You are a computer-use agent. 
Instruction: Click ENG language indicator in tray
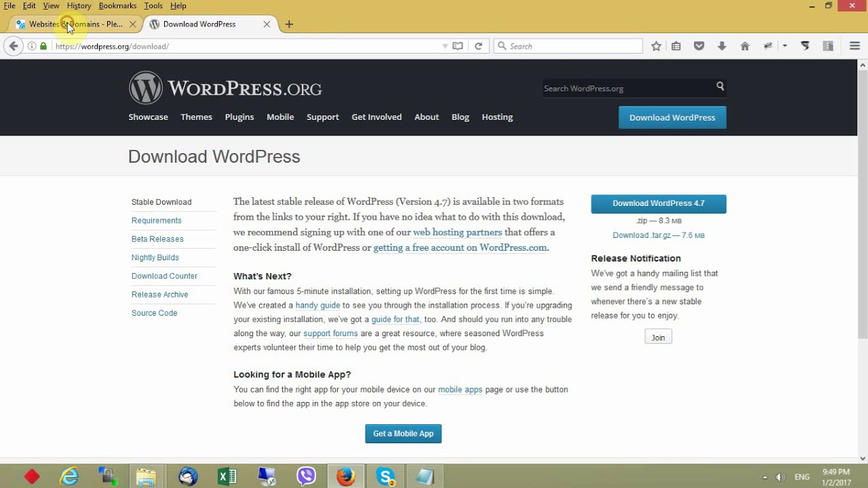(x=802, y=477)
